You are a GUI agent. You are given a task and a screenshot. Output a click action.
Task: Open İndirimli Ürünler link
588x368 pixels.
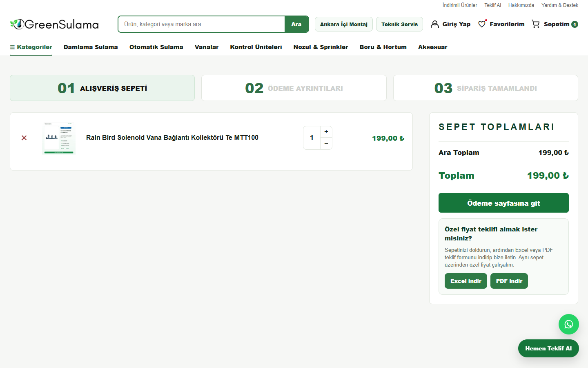tap(460, 5)
